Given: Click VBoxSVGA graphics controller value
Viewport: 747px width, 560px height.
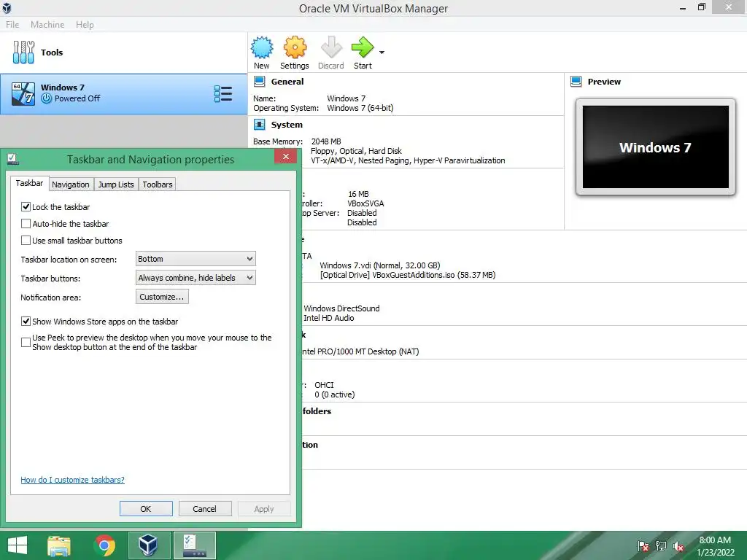Looking at the screenshot, I should pos(365,203).
